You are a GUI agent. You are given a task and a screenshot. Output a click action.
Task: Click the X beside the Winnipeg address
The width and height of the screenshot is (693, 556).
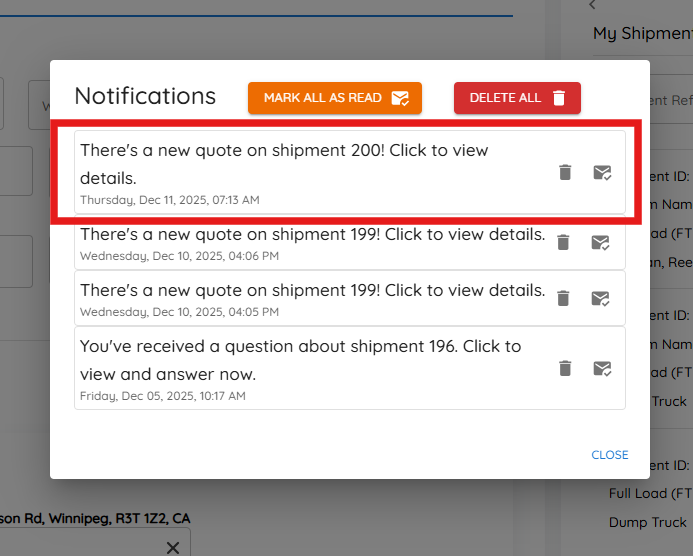[x=173, y=548]
